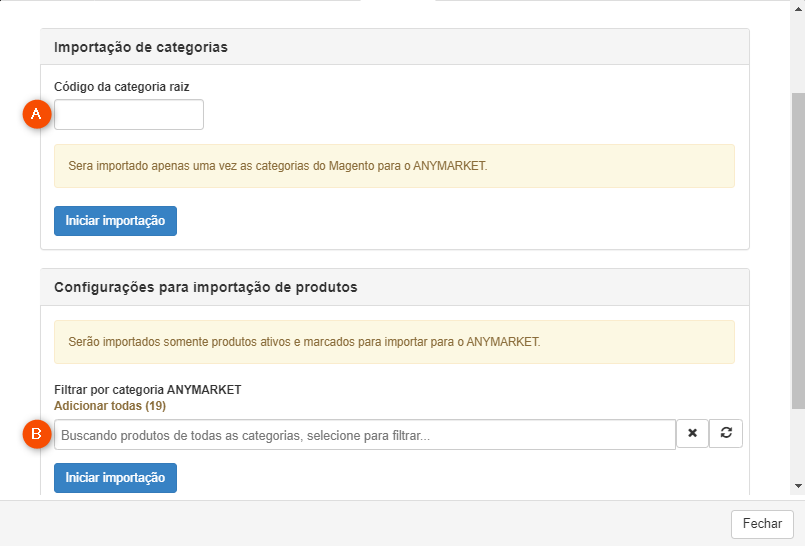Click the active products import notice

394,342
